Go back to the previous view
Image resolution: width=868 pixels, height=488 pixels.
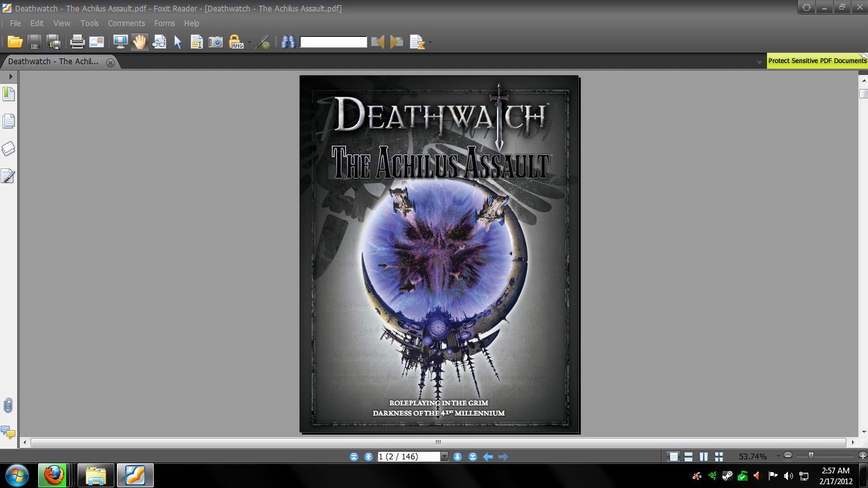488,456
